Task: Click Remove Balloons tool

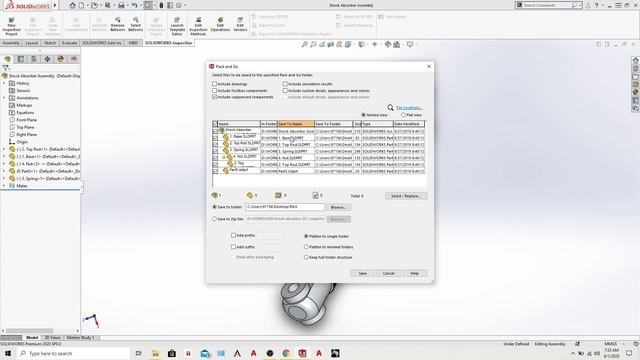Action: pyautogui.click(x=118, y=24)
